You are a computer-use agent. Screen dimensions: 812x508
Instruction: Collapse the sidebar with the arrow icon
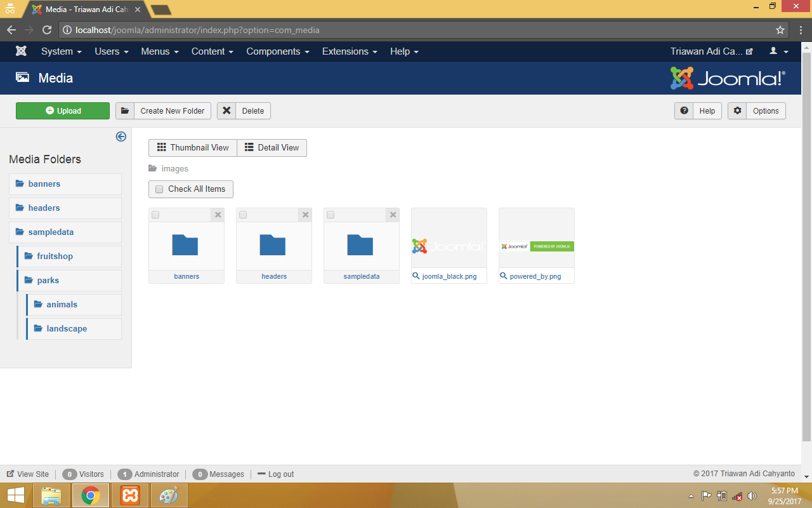point(121,137)
